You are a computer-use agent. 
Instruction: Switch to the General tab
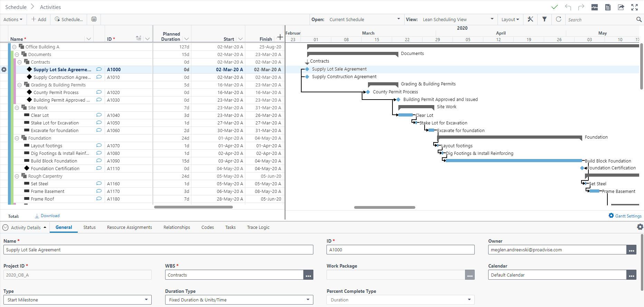[64, 227]
